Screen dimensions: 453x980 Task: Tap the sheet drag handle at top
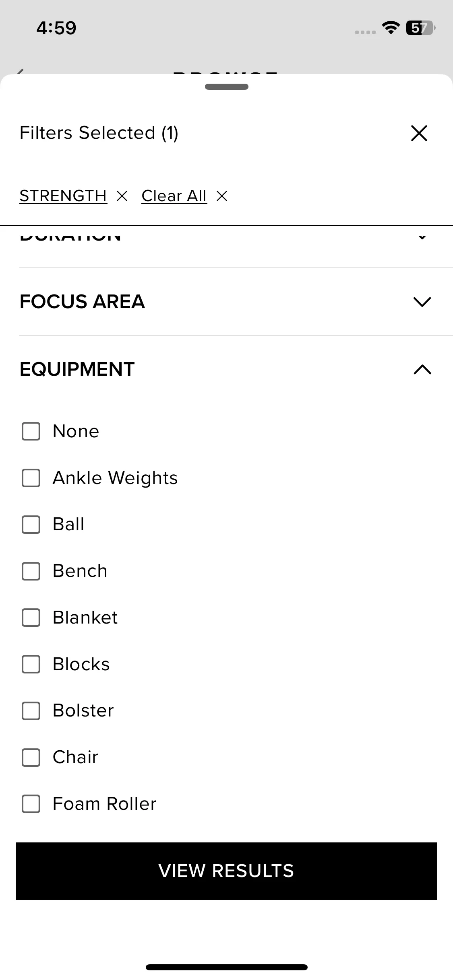click(226, 86)
